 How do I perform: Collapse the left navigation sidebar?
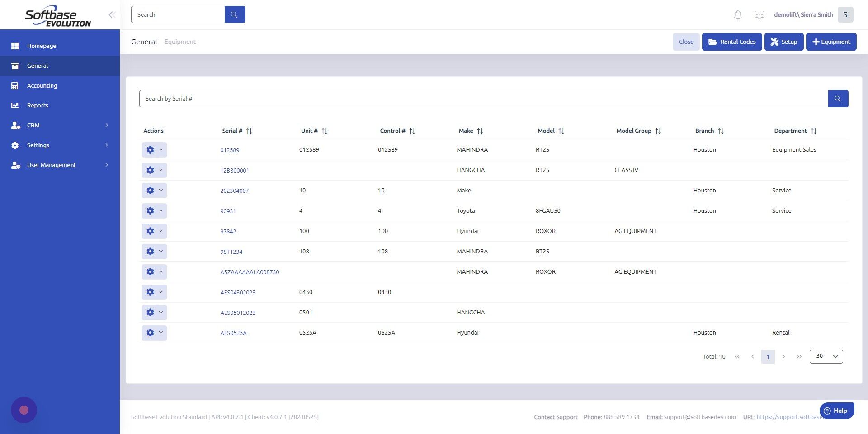(x=112, y=14)
